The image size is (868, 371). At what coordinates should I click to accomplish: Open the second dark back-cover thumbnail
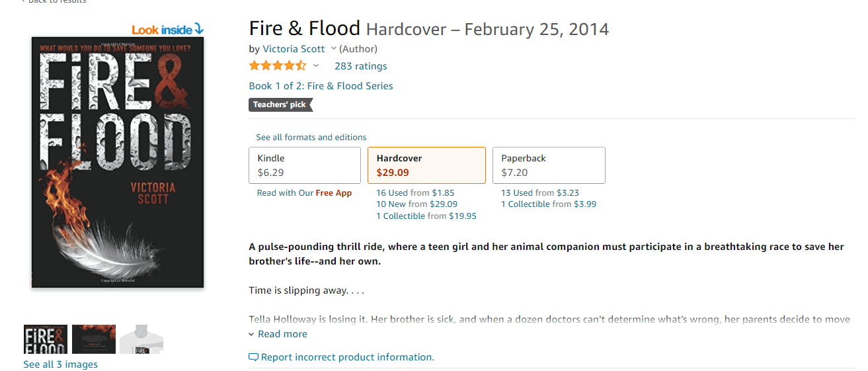(94, 339)
